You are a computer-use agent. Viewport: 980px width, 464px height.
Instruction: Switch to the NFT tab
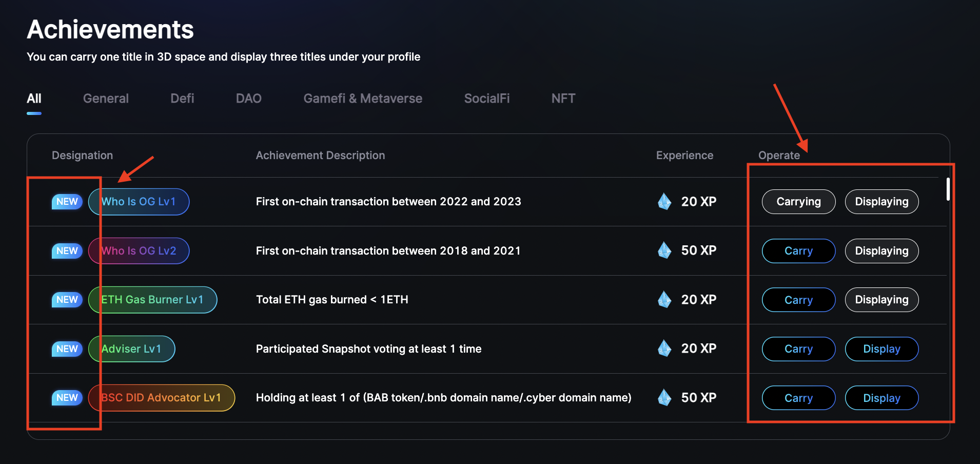pos(563,99)
